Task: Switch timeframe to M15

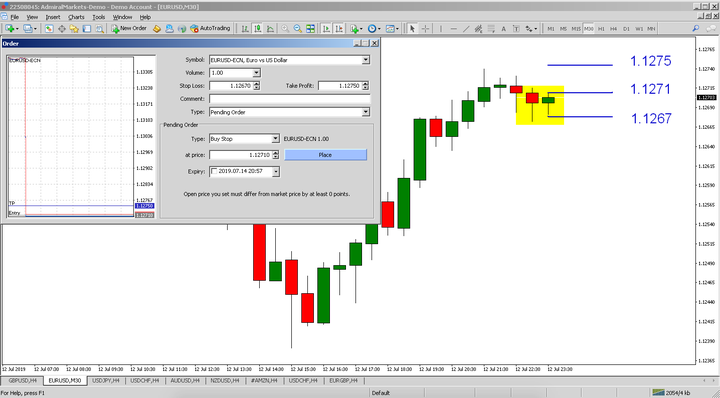Action: pyautogui.click(x=576, y=28)
